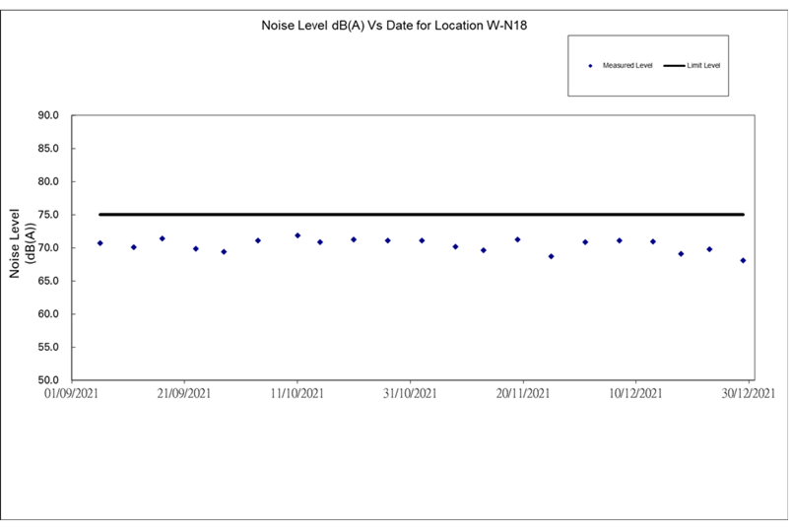The image size is (791, 532).
Task: Select the 01/09/2021 date axis label
Action: coord(71,394)
